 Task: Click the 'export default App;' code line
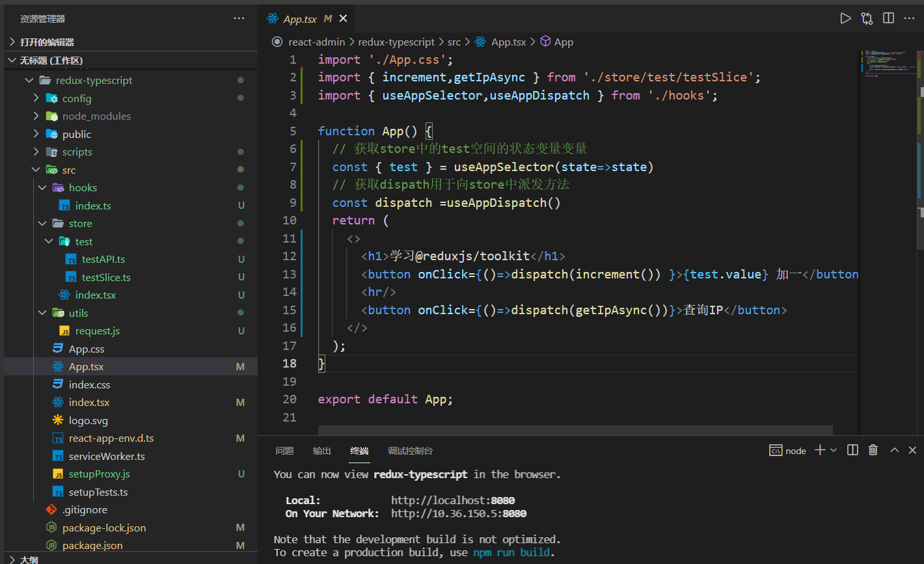(x=385, y=399)
